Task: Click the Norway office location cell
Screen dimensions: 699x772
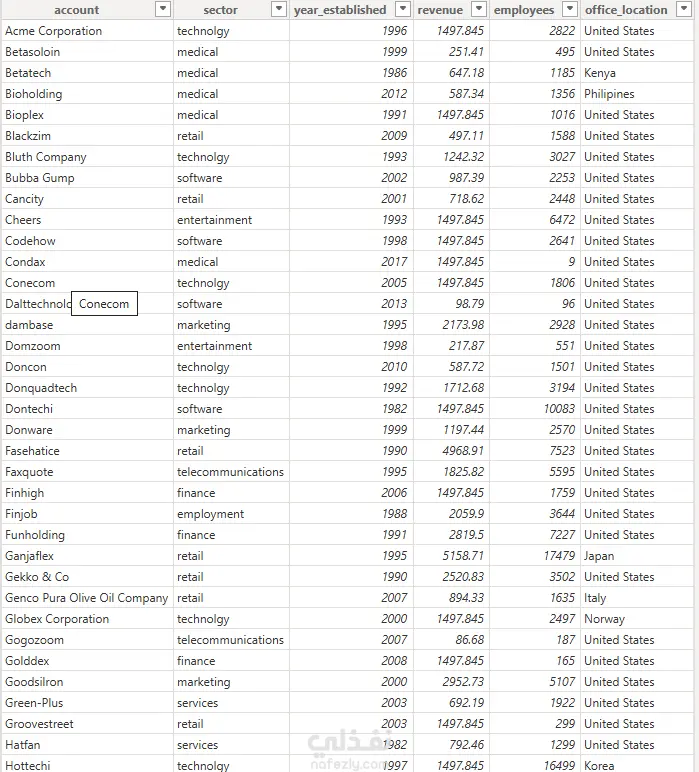Action: click(x=637, y=619)
